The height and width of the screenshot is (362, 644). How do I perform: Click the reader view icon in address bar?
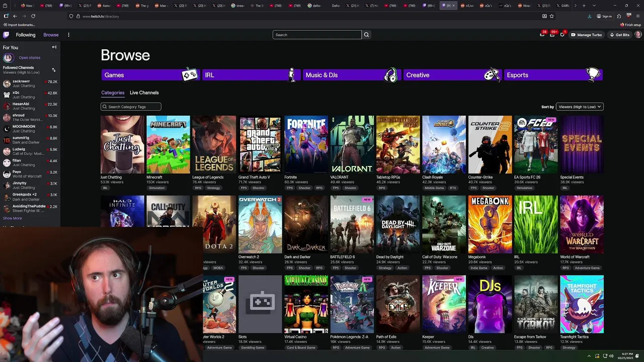click(544, 16)
